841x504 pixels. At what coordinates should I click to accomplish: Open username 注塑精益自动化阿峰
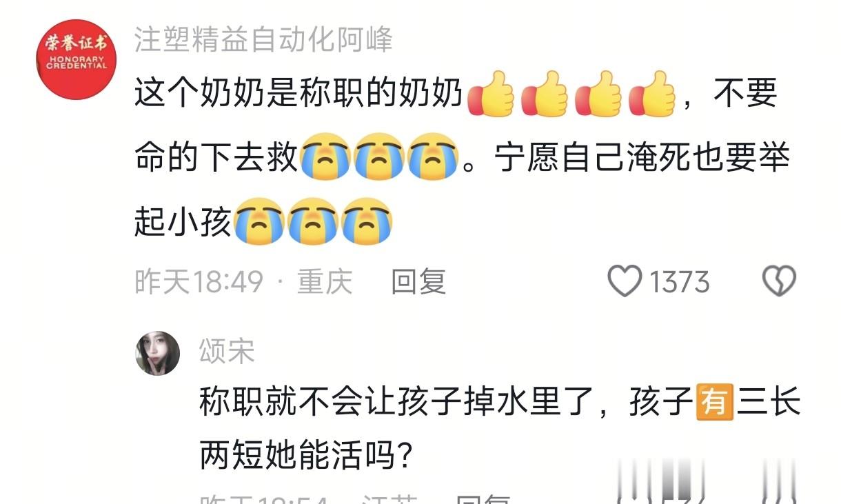(263, 40)
